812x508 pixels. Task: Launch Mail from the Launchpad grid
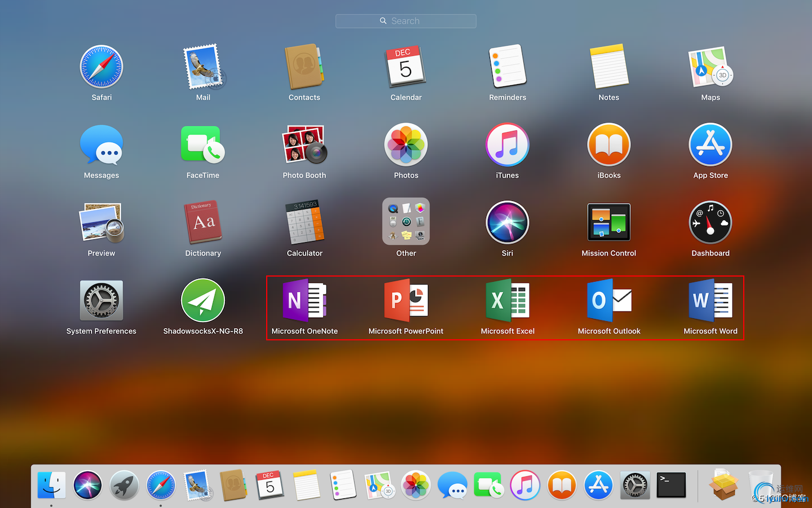203,67
